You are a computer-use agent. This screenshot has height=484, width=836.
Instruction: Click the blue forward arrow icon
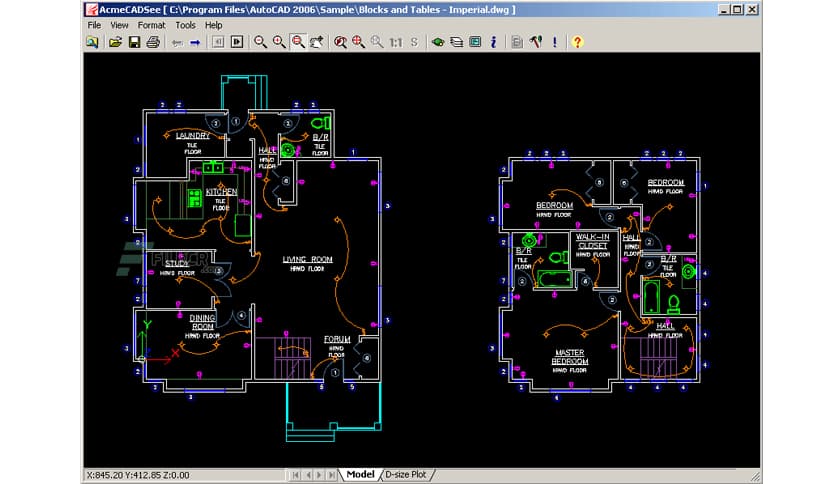pyautogui.click(x=195, y=42)
